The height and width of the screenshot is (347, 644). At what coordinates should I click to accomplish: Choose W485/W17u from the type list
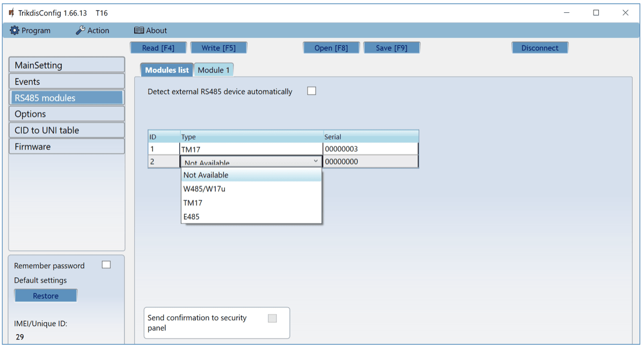pyautogui.click(x=204, y=189)
